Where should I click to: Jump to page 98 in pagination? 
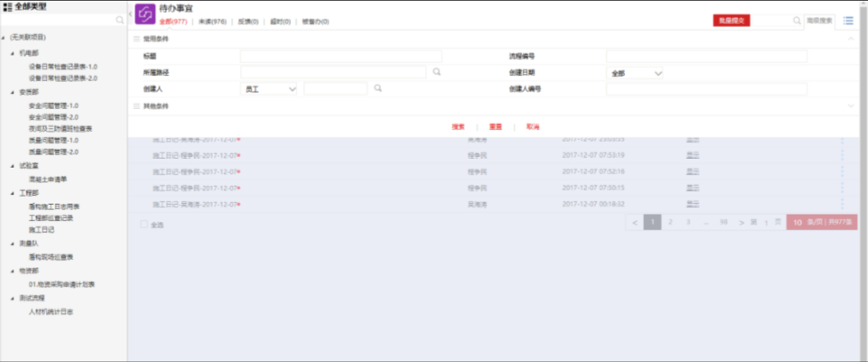click(x=724, y=222)
